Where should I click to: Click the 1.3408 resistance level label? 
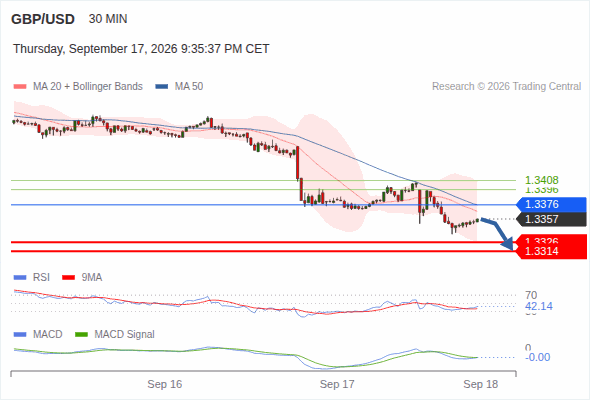[x=541, y=180]
